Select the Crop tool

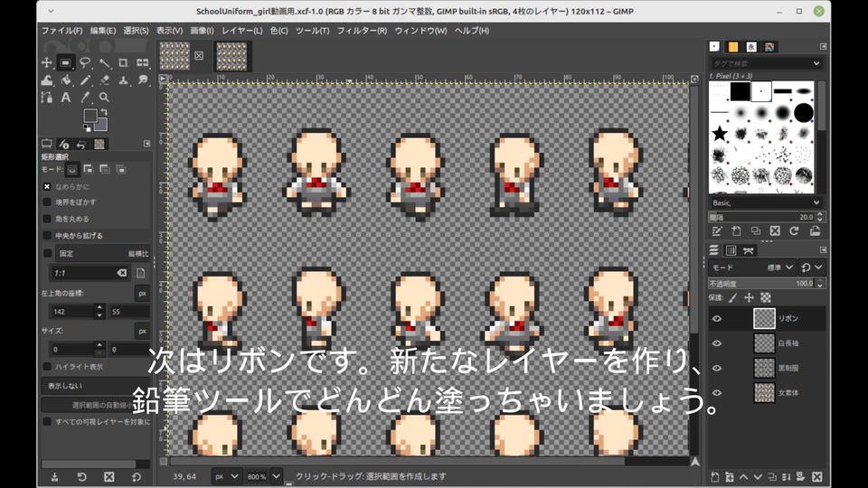pyautogui.click(x=123, y=62)
